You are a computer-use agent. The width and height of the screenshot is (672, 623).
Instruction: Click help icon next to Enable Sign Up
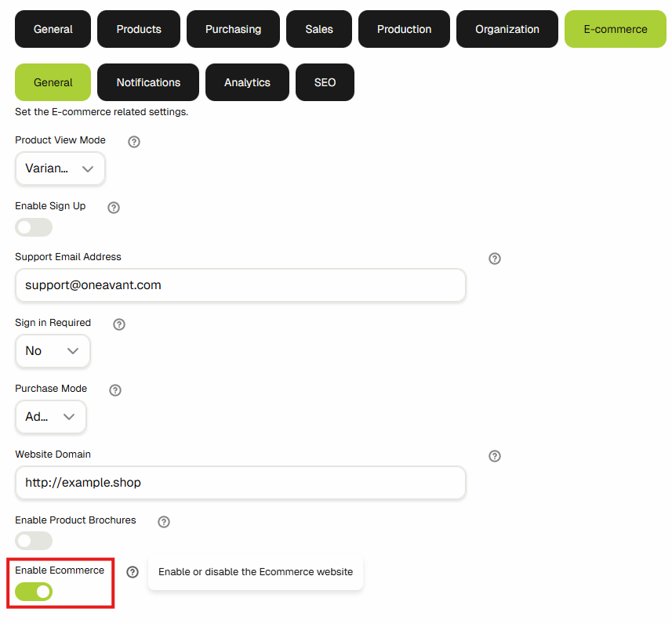click(x=114, y=208)
